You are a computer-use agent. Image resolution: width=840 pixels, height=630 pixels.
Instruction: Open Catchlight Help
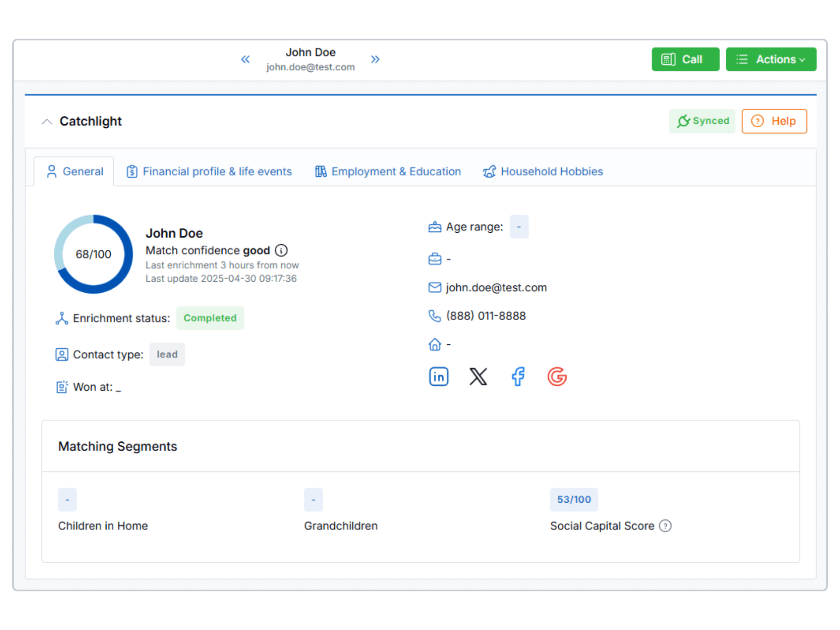point(774,121)
